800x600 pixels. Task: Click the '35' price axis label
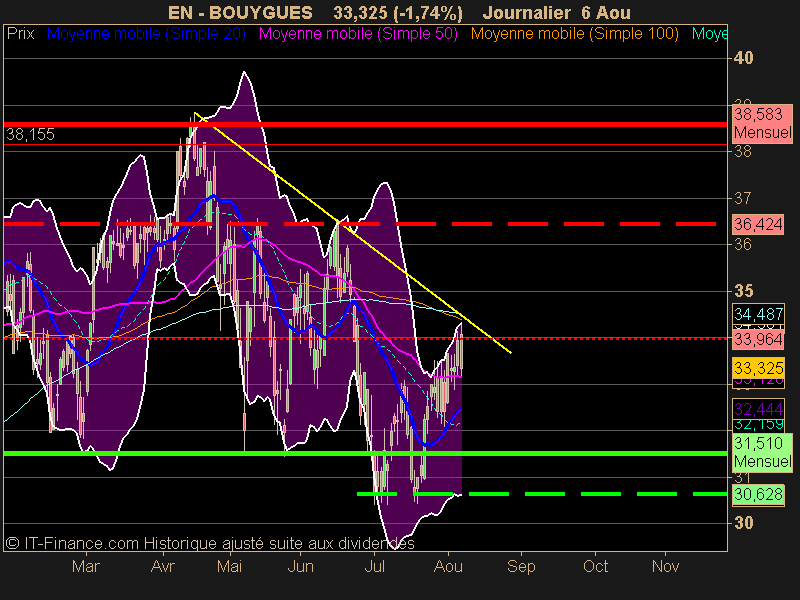click(x=743, y=291)
